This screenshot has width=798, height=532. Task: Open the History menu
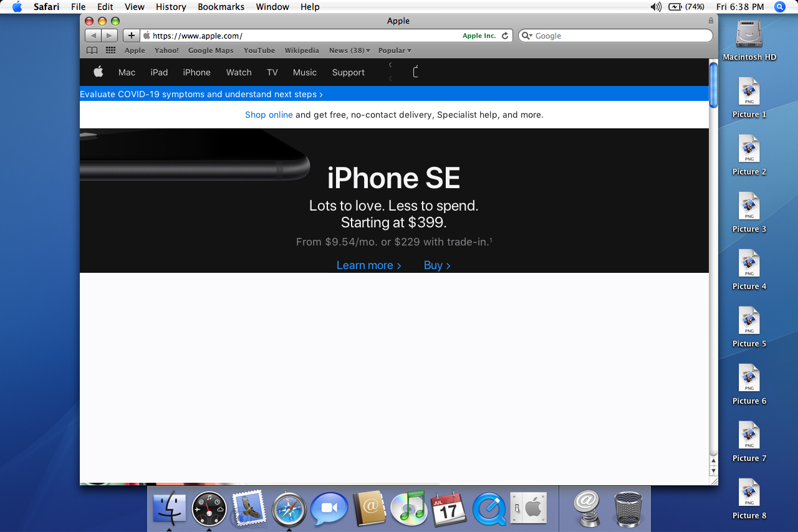(171, 7)
